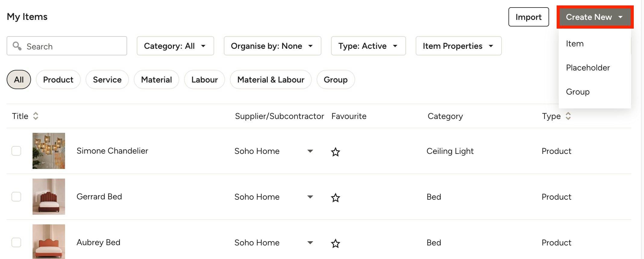Open the Gerrard Bed supplier dropdown arrow
The height and width of the screenshot is (259, 644).
(310, 197)
